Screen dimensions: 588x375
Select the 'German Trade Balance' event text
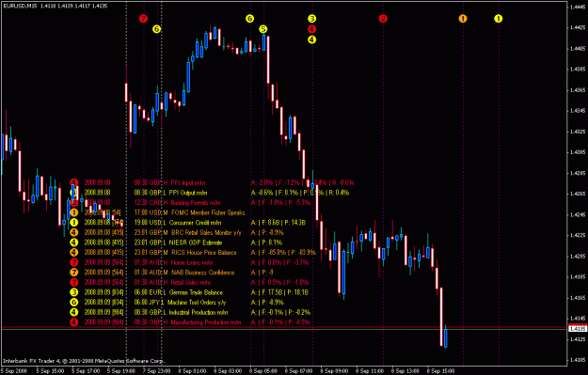tap(196, 292)
